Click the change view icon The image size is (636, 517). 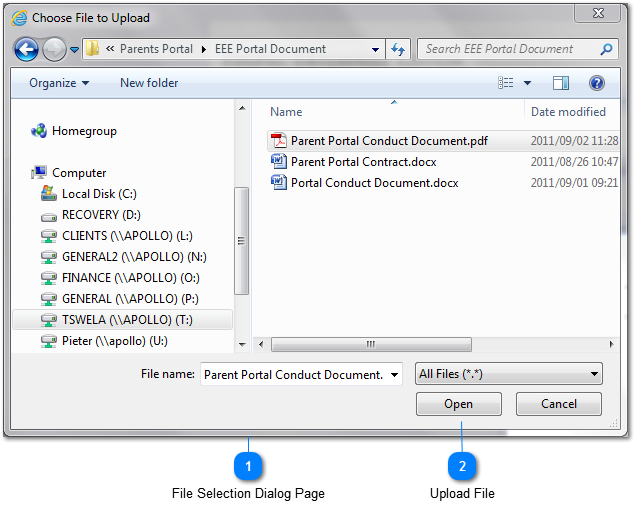click(x=506, y=83)
